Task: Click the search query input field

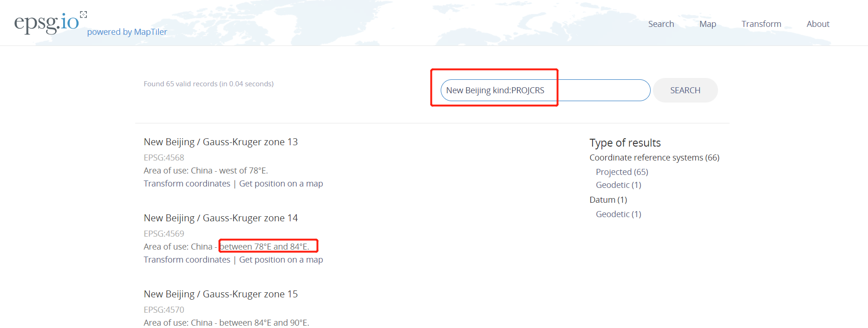Action: (x=544, y=90)
